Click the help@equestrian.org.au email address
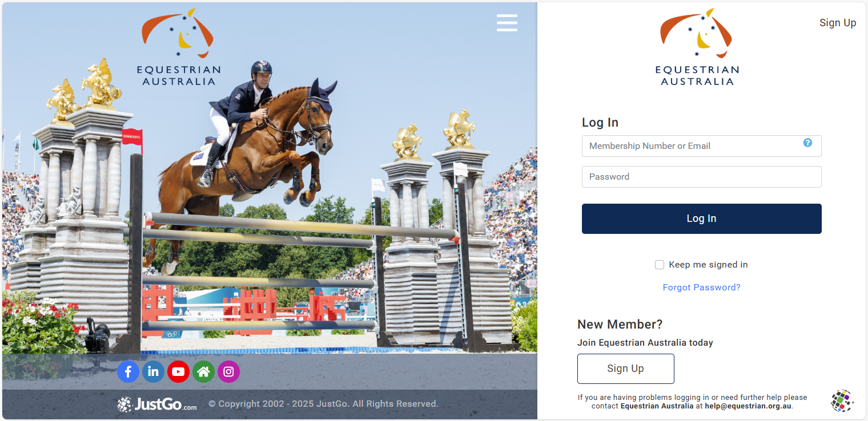Image resolution: width=868 pixels, height=421 pixels. click(x=748, y=406)
